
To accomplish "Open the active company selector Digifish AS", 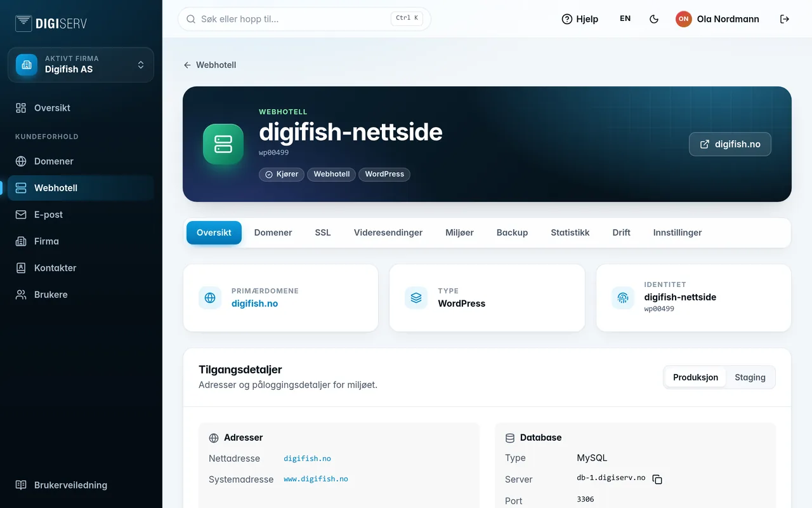I will [x=81, y=65].
